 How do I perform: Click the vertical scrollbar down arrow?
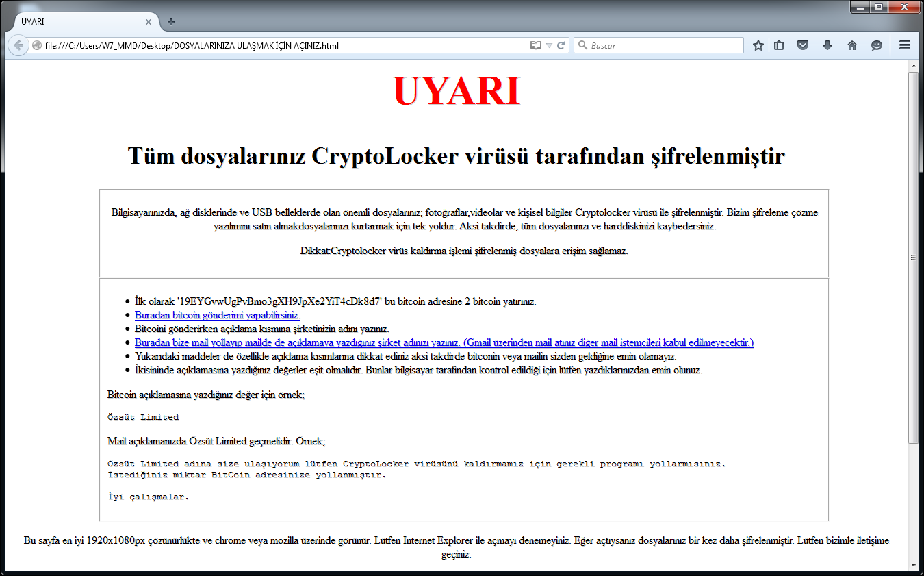[913, 566]
